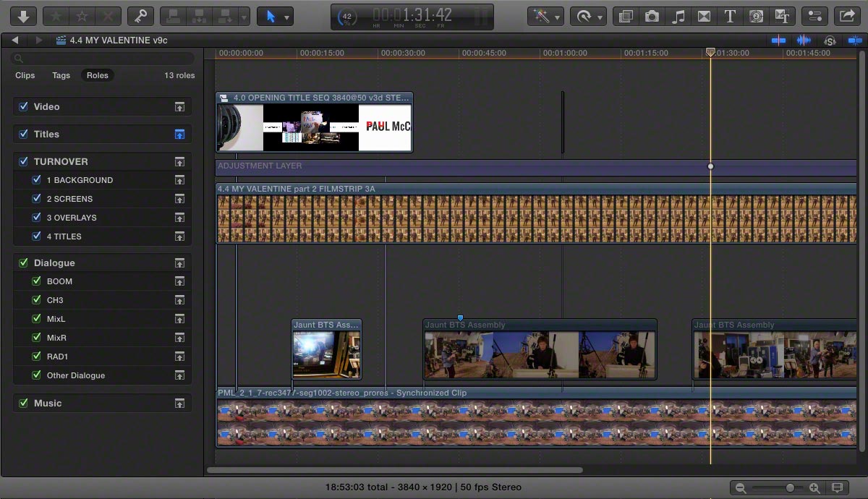Image resolution: width=868 pixels, height=499 pixels.
Task: Select the Other Dialogue subrole row
Action: [102, 375]
